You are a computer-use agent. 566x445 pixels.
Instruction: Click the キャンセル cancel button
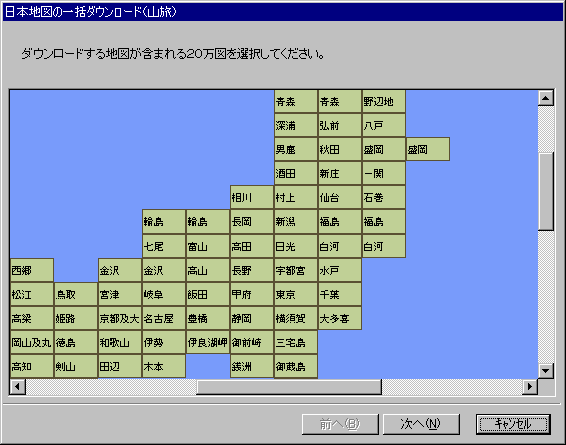point(513,424)
